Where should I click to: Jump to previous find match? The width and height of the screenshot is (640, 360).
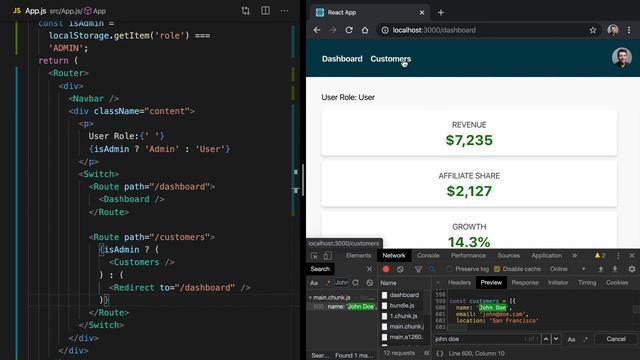[546, 339]
